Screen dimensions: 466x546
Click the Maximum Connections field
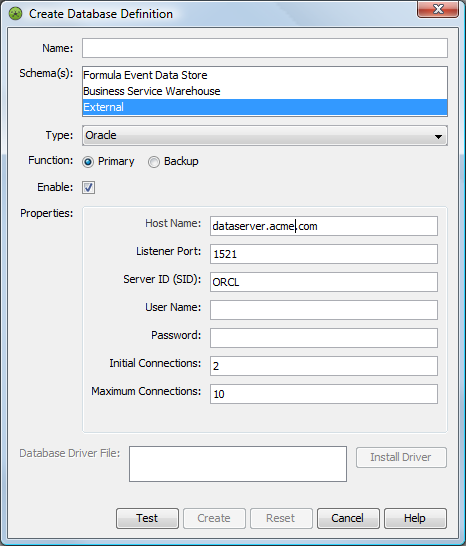[x=324, y=394]
